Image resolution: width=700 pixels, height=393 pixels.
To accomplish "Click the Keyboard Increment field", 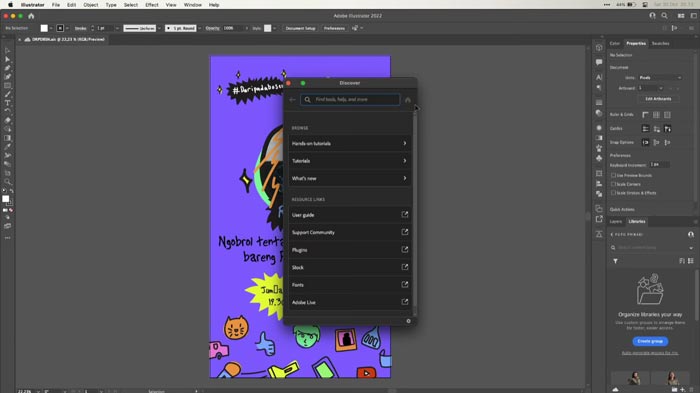I will tap(659, 165).
